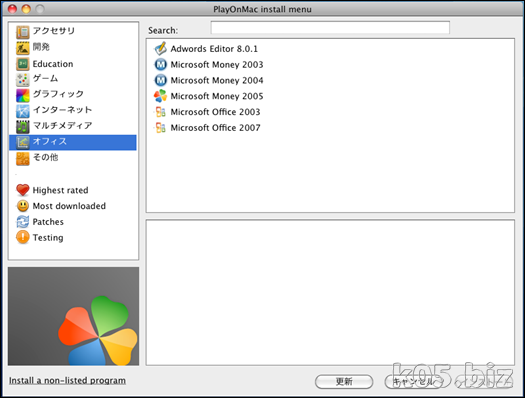Select Microsoft Office 2007 entry
The width and height of the screenshot is (525, 398).
(x=215, y=128)
